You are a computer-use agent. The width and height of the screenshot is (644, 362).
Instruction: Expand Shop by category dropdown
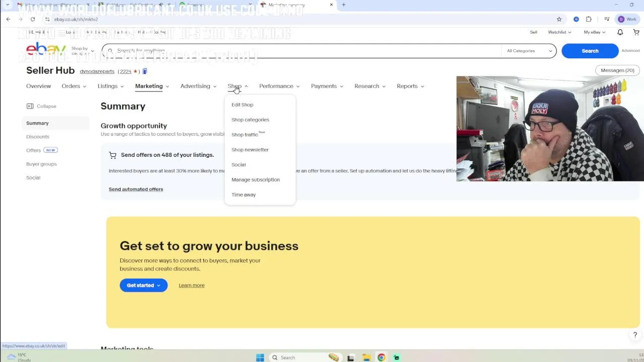pyautogui.click(x=82, y=51)
